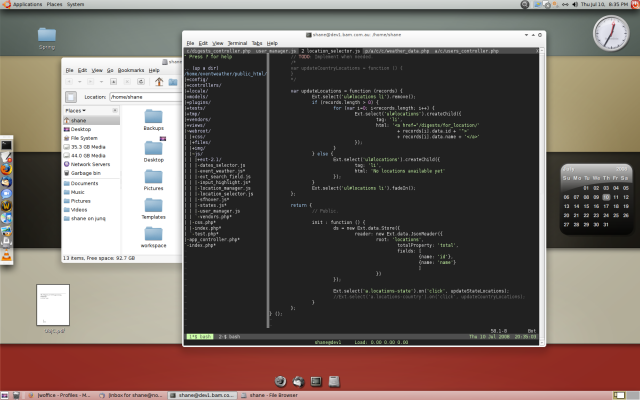Click Home button in File Browser toolbar
The height and width of the screenshot is (400, 640).
pos(159,82)
